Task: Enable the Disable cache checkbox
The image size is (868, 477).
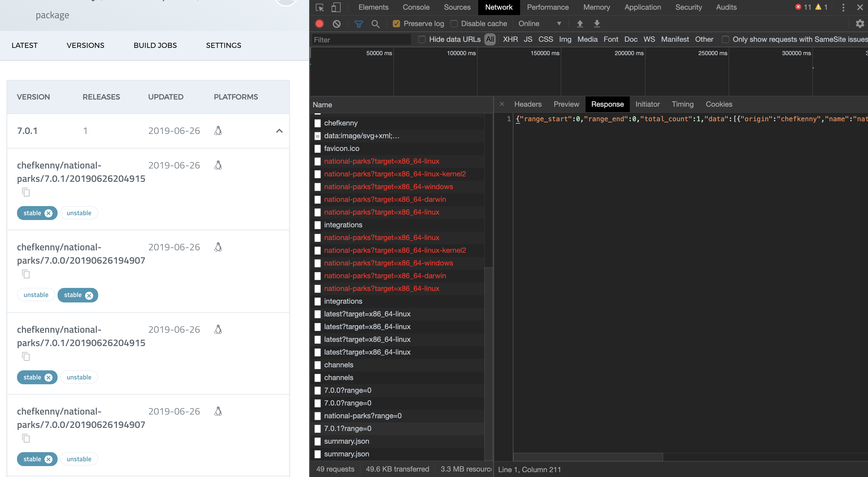Action: pos(454,24)
